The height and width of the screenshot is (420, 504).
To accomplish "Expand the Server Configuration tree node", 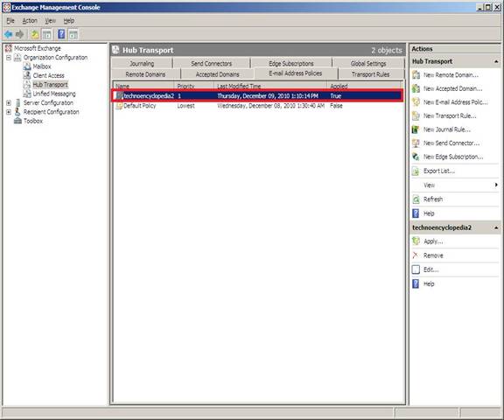I will click(9, 103).
